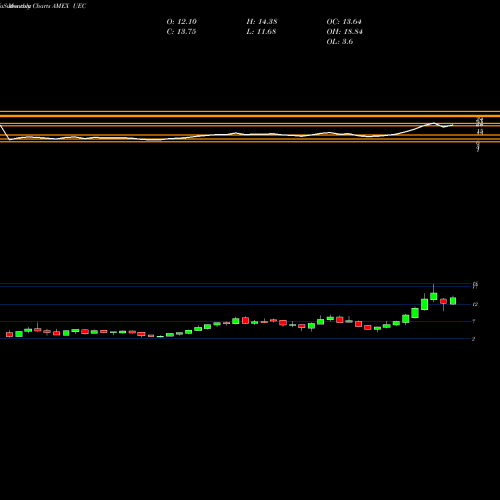The height and width of the screenshot is (500, 500).
Task: Click the close price text 'C: 13.75'
Action: [x=181, y=32]
